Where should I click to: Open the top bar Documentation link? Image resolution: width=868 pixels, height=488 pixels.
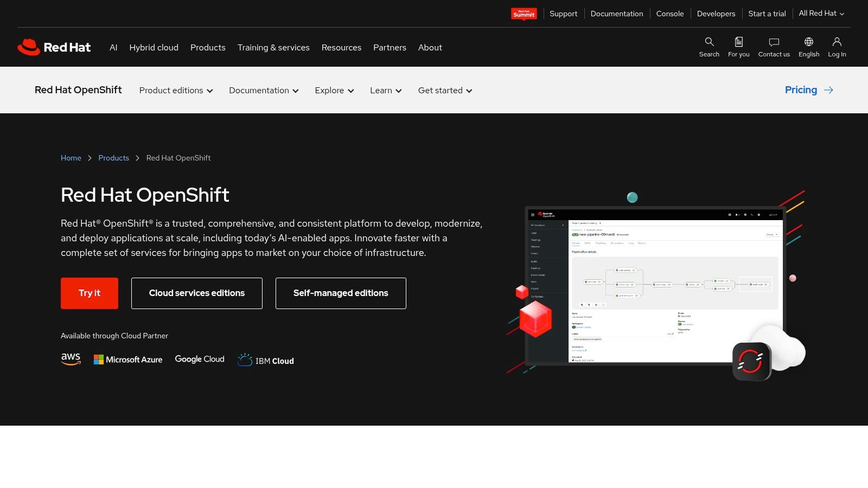pyautogui.click(x=617, y=14)
